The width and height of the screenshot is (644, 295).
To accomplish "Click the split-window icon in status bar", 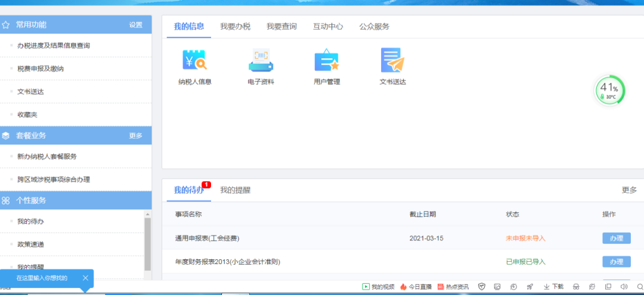I will click(608, 287).
